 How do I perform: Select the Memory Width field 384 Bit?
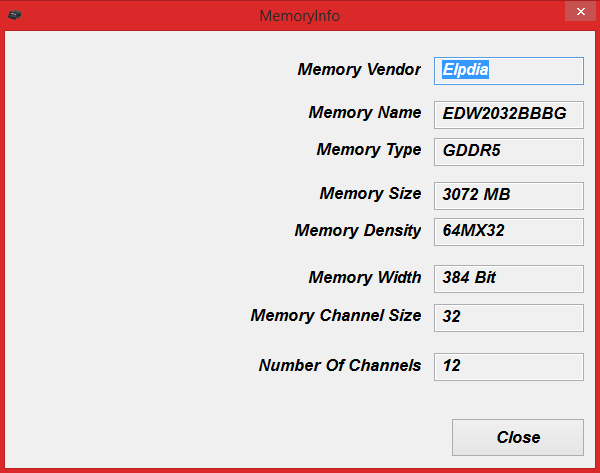click(509, 279)
